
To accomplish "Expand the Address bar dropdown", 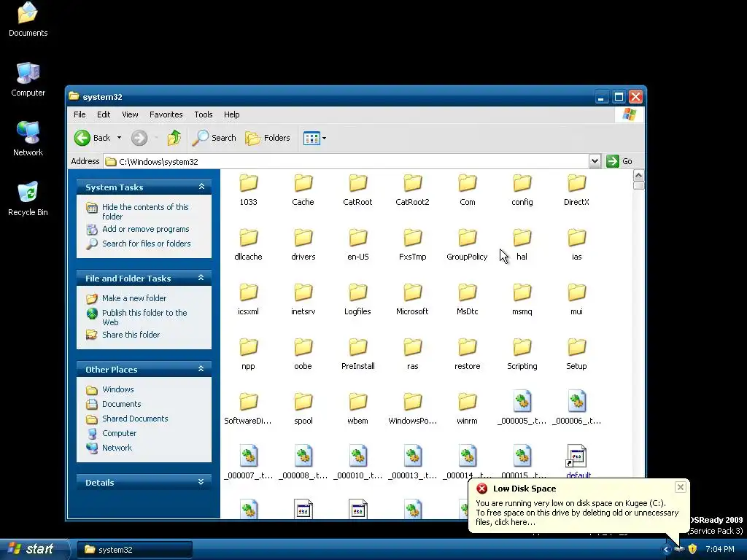I will 595,161.
